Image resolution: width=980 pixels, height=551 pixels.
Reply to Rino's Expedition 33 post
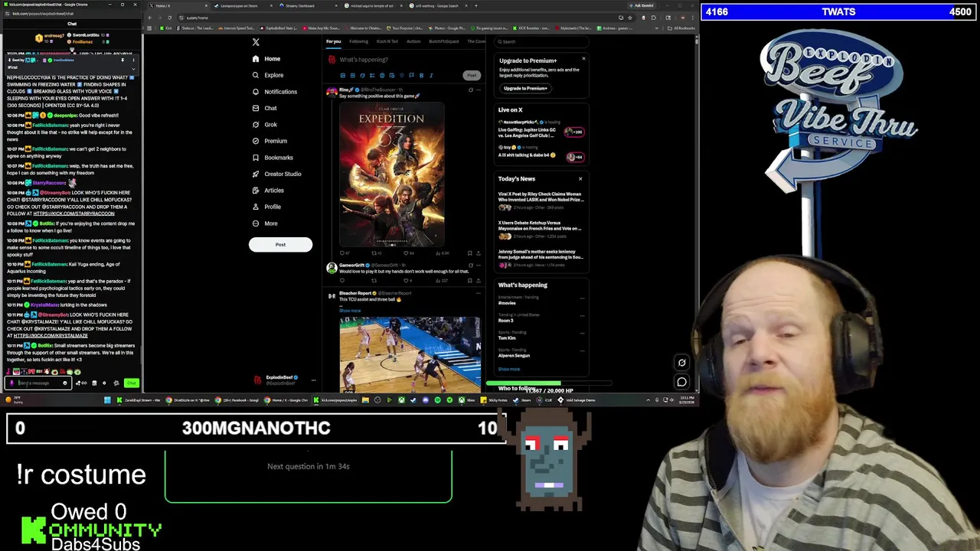[343, 253]
